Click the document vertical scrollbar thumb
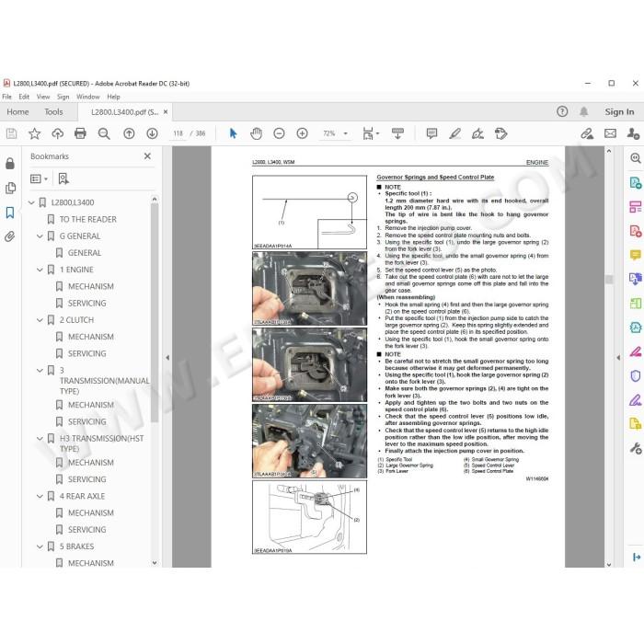The width and height of the screenshot is (644, 644). (x=609, y=280)
